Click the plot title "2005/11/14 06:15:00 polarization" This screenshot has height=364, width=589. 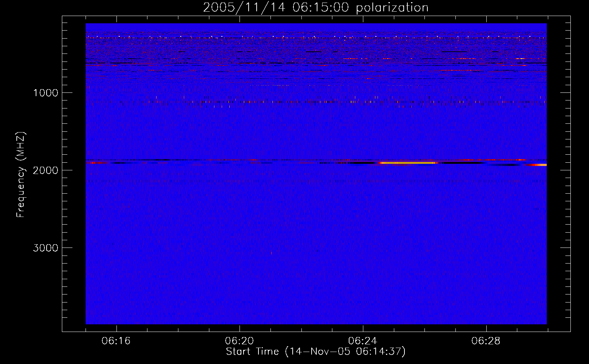coord(316,8)
